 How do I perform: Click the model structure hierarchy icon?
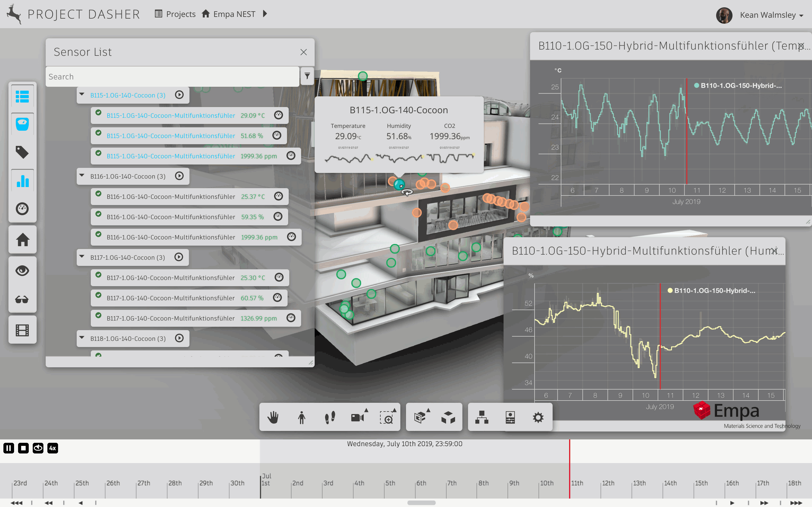click(x=482, y=417)
